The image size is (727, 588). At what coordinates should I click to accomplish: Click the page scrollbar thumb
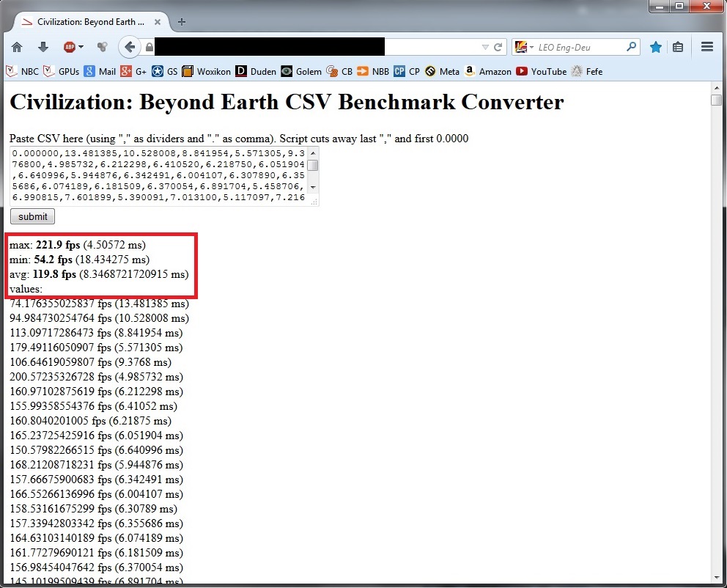[x=717, y=100]
